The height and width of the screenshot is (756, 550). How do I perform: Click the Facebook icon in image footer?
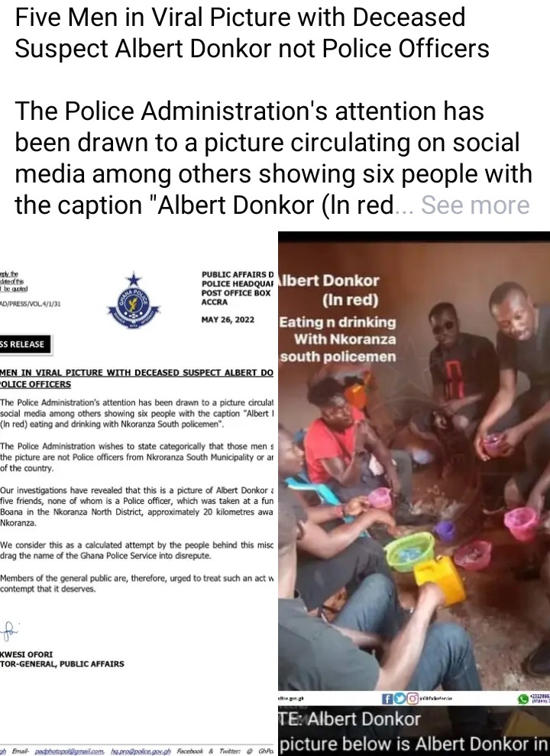tap(387, 698)
